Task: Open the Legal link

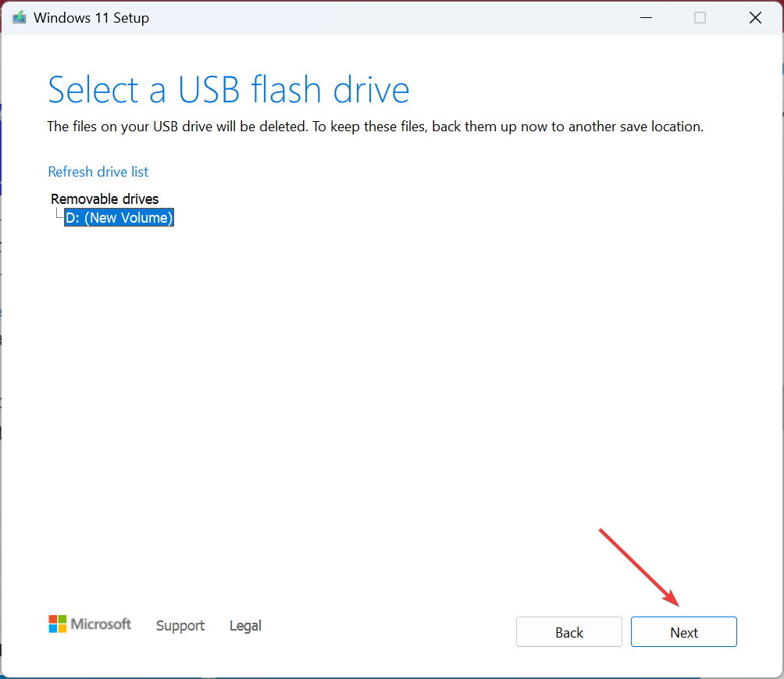Action: (245, 625)
